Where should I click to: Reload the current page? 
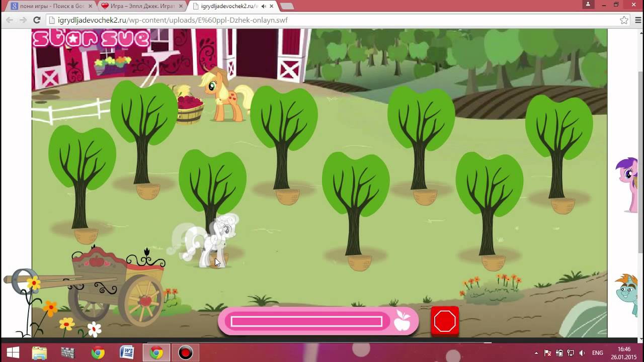click(37, 20)
